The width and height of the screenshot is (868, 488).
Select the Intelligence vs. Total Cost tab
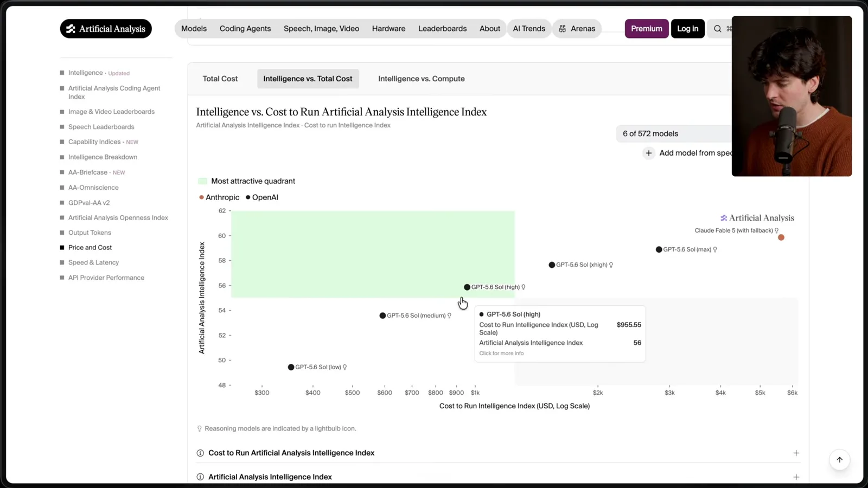(308, 79)
